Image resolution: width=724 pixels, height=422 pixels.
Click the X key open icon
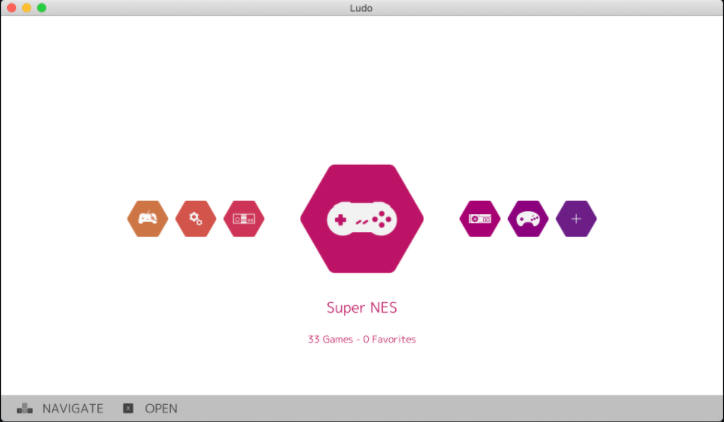pos(128,409)
